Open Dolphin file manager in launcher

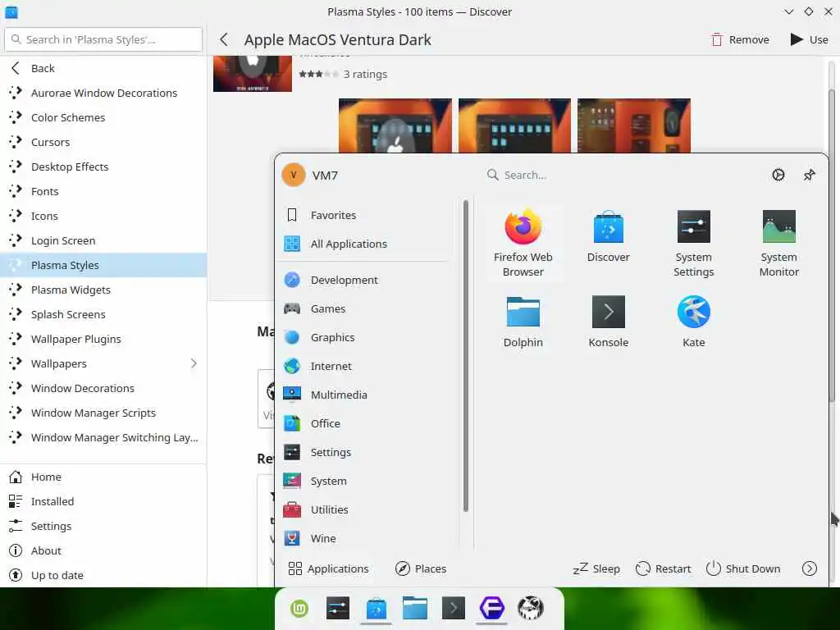(x=523, y=322)
